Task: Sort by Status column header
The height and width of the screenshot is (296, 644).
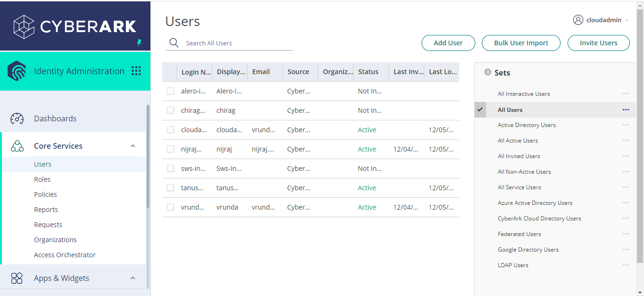Action: (371, 72)
